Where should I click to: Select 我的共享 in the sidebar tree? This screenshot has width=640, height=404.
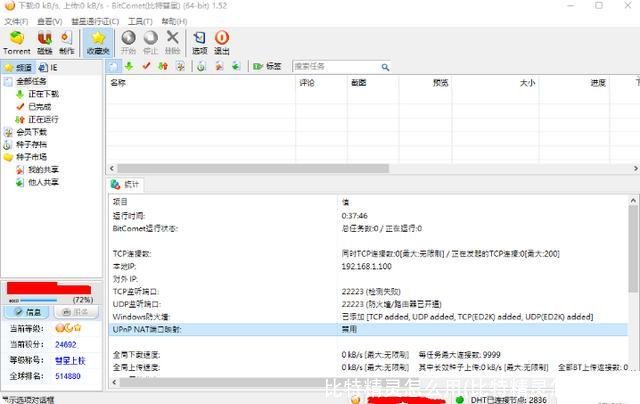(x=43, y=170)
